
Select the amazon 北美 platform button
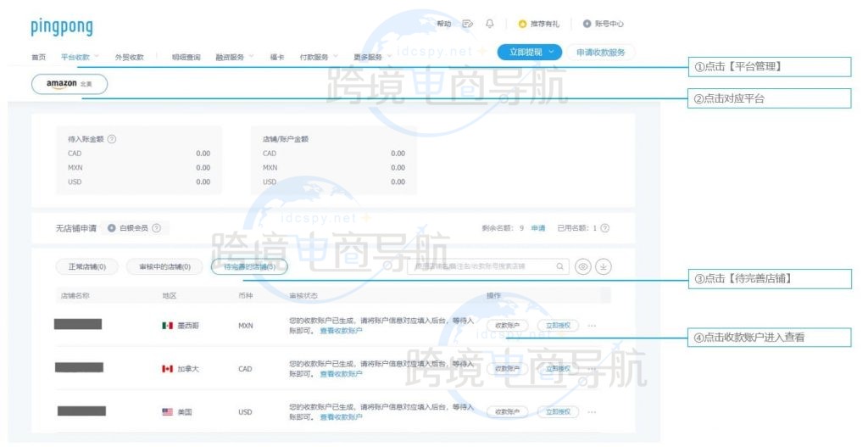(70, 84)
